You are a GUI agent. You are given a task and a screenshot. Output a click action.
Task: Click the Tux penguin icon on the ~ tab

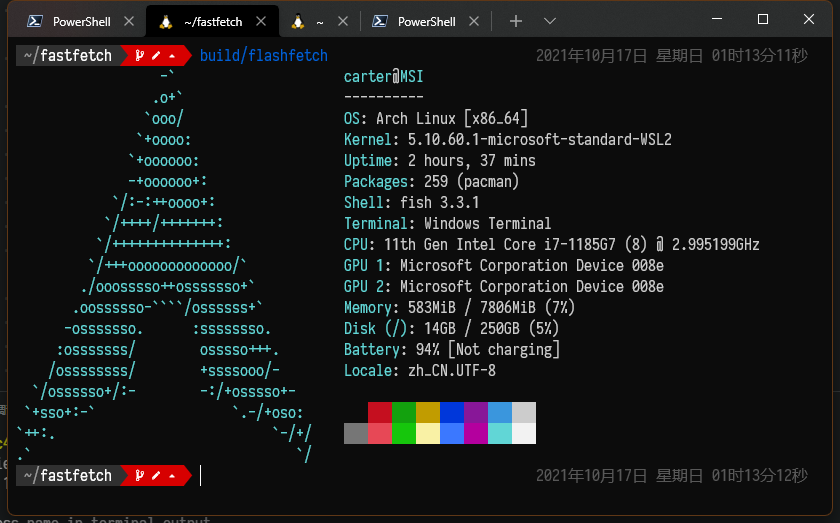[x=298, y=21]
